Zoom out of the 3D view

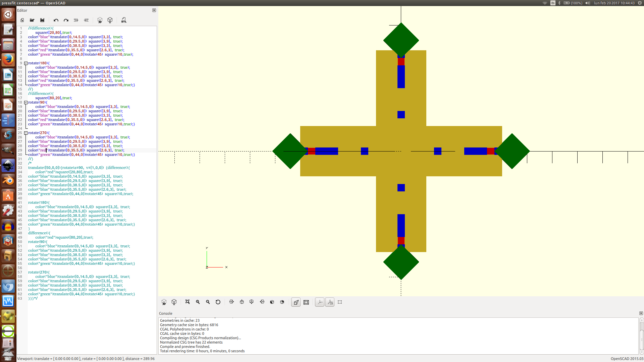pyautogui.click(x=208, y=302)
